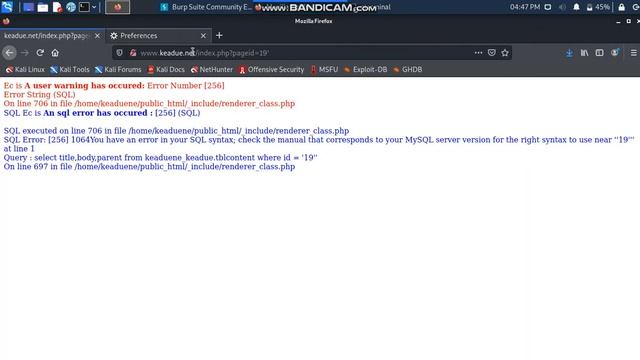Screen dimensions: 640x360
Task: Open the Kali Docs bookmark
Action: point(166,69)
